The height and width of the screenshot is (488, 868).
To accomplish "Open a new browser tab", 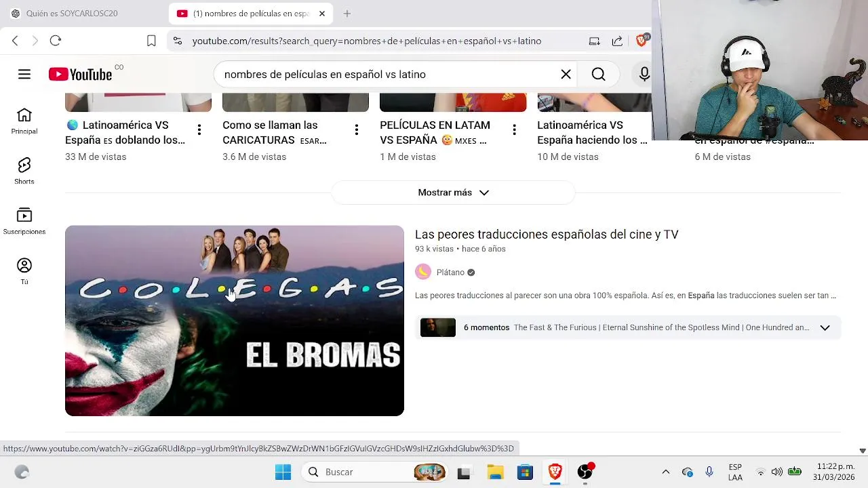I will click(347, 14).
